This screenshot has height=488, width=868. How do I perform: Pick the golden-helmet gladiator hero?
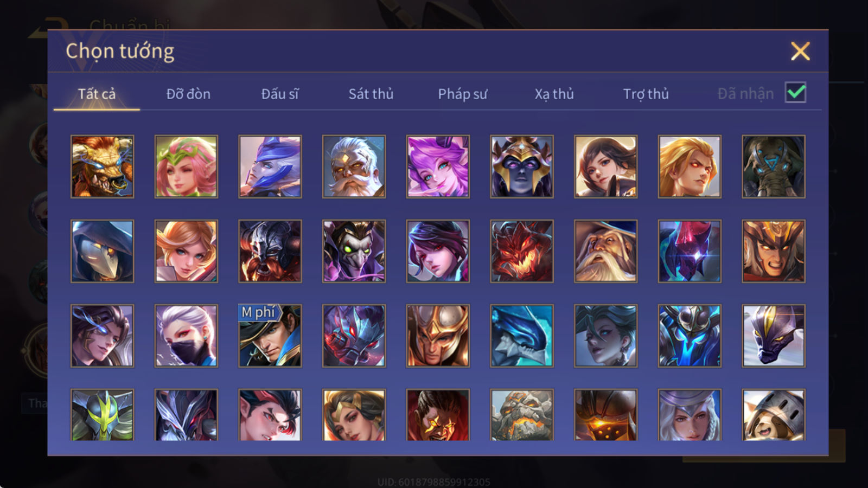point(438,336)
